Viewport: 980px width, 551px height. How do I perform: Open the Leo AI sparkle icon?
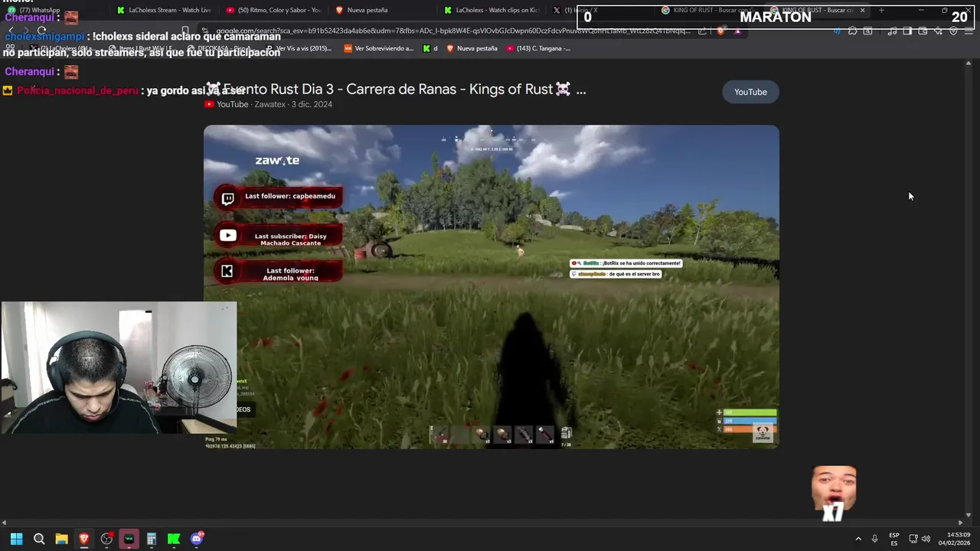[938, 31]
